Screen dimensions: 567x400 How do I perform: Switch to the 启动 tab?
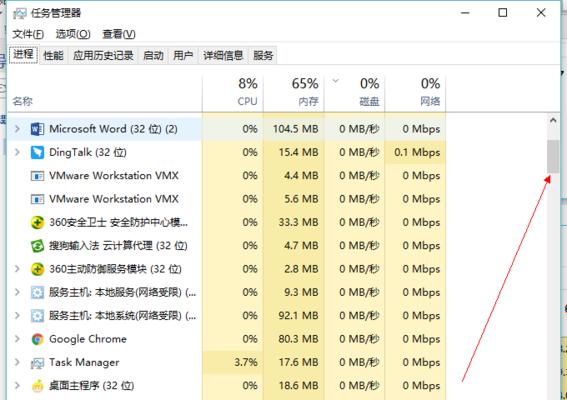[x=153, y=56]
